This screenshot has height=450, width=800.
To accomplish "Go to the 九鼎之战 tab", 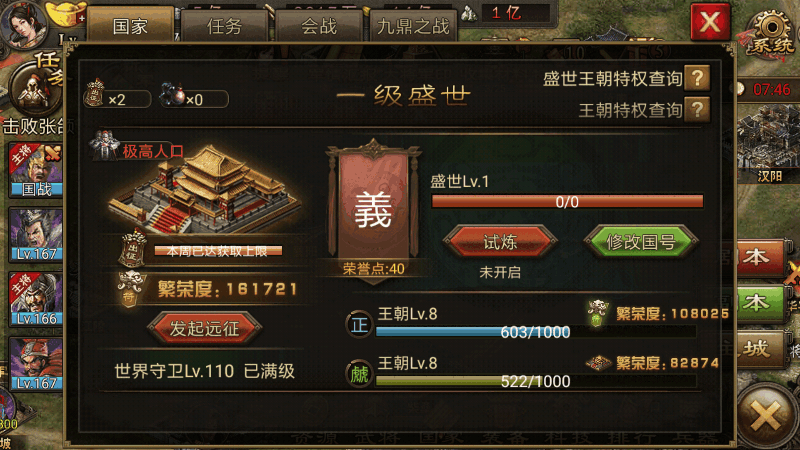I will coord(413,26).
